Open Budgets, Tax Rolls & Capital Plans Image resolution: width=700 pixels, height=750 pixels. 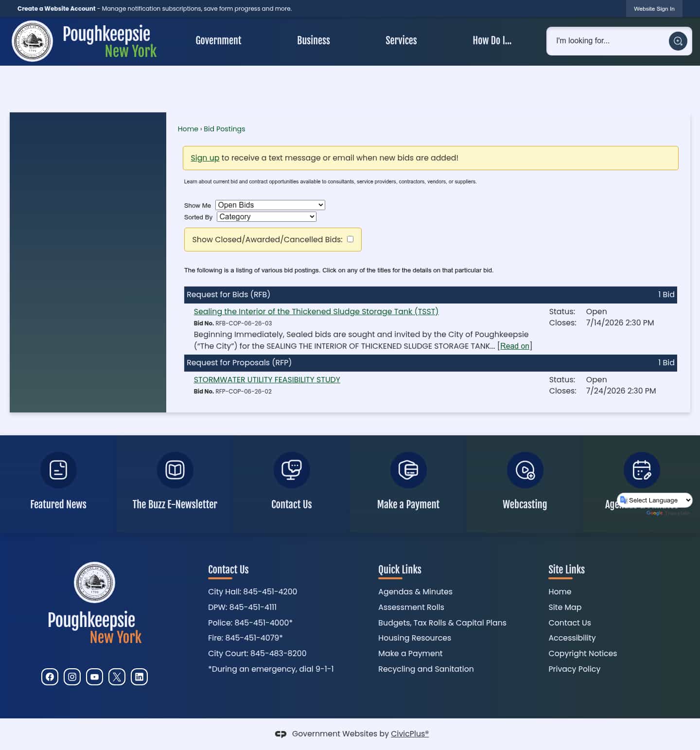click(x=442, y=623)
